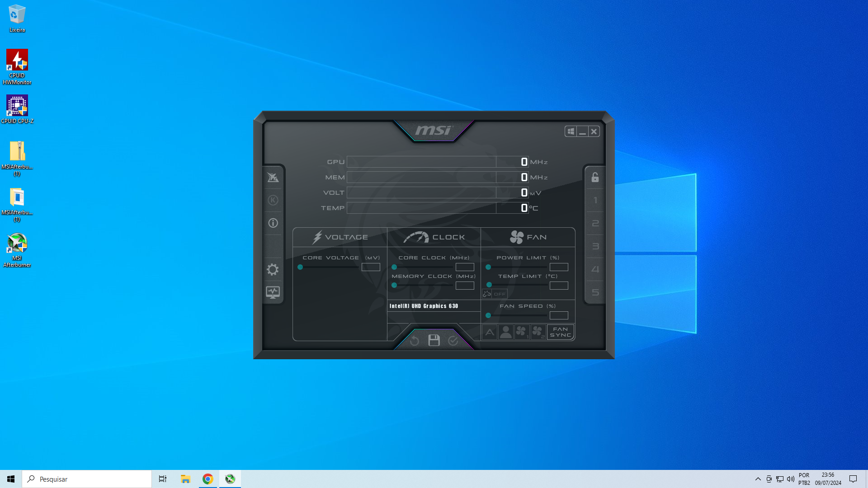Select the CPUID HWMonitor desktop shortcut
The image size is (868, 488).
click(17, 67)
